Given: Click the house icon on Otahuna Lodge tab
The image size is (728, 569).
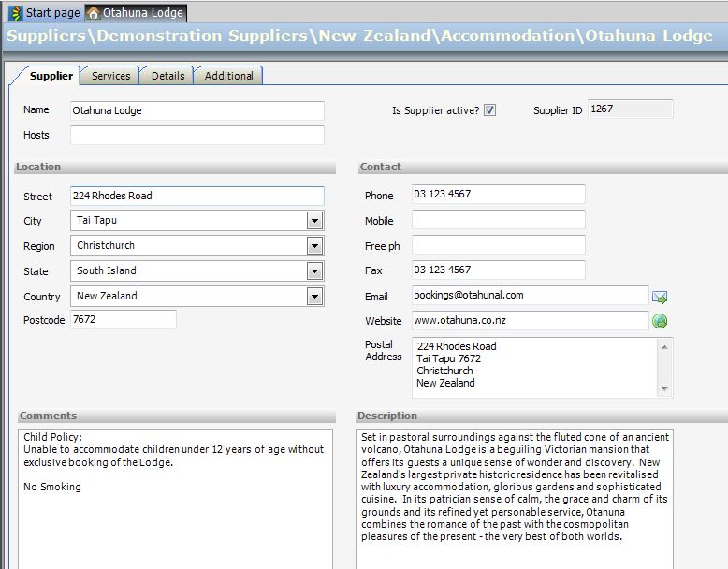Looking at the screenshot, I should [94, 13].
